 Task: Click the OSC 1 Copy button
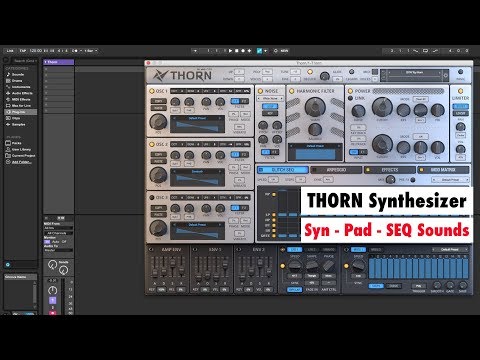point(158,101)
